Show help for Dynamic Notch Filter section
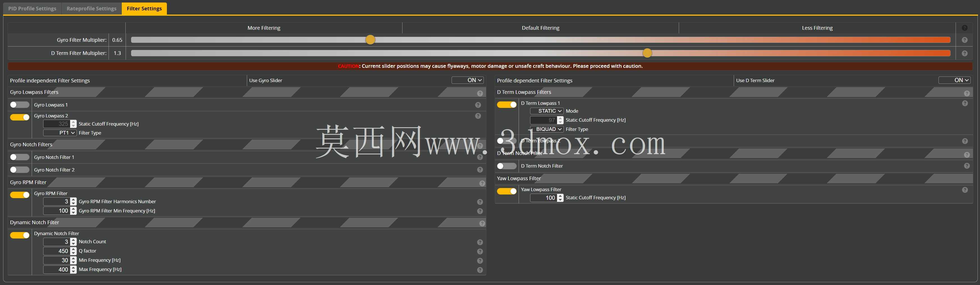Image resolution: width=980 pixels, height=285 pixels. click(482, 223)
